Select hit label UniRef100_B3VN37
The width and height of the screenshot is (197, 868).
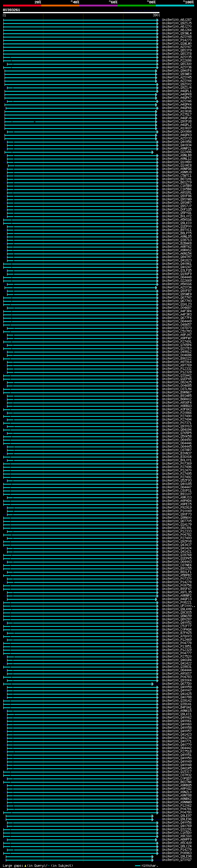pos(177,453)
